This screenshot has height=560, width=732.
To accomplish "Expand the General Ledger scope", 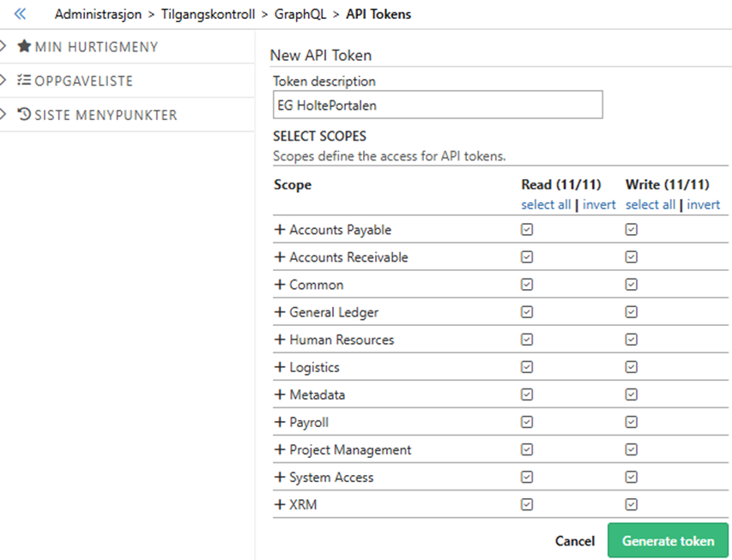I will click(x=279, y=312).
